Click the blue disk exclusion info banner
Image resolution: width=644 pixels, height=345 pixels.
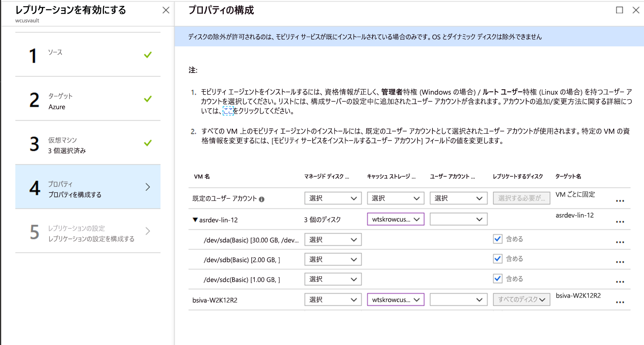point(409,36)
